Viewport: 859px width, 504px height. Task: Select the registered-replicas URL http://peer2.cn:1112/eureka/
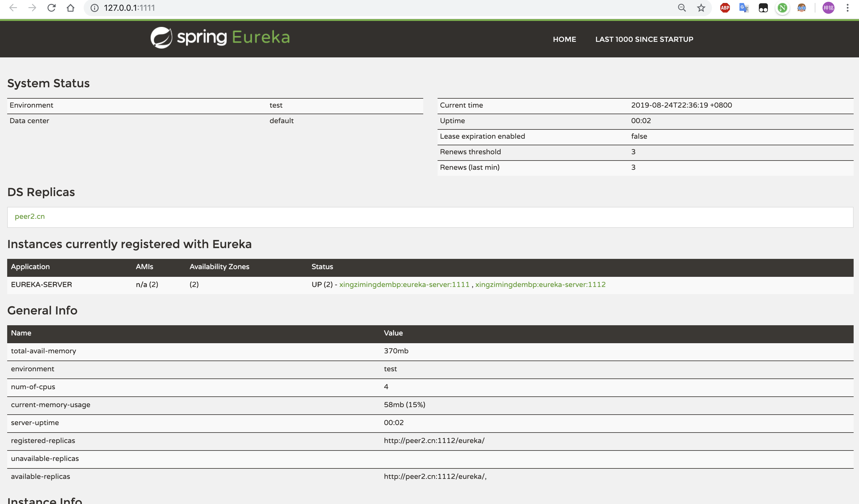434,441
